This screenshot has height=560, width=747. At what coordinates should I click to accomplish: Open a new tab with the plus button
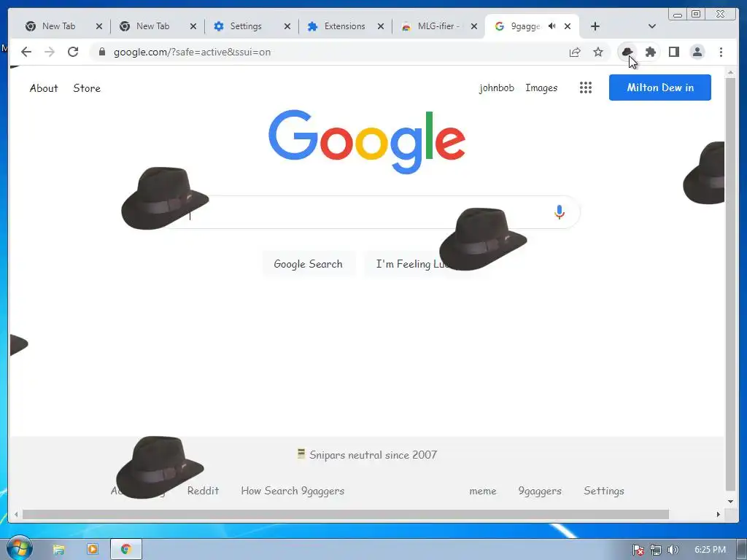[x=595, y=26]
